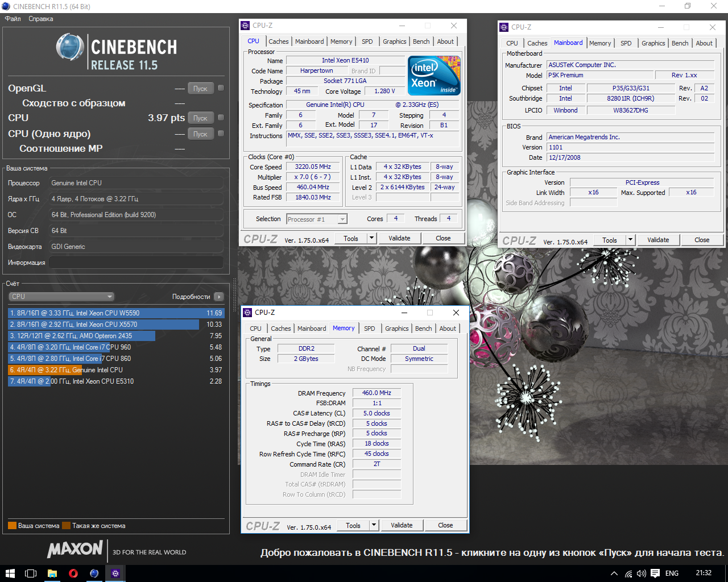Click taskbar clock 21:32
The width and height of the screenshot is (728, 582).
704,573
